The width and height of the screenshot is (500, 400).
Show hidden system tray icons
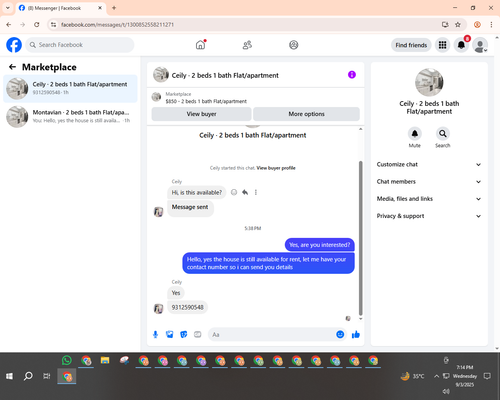pyautogui.click(x=436, y=376)
